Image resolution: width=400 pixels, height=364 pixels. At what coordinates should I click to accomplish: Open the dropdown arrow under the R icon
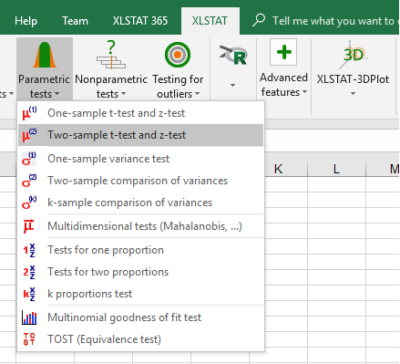(233, 85)
